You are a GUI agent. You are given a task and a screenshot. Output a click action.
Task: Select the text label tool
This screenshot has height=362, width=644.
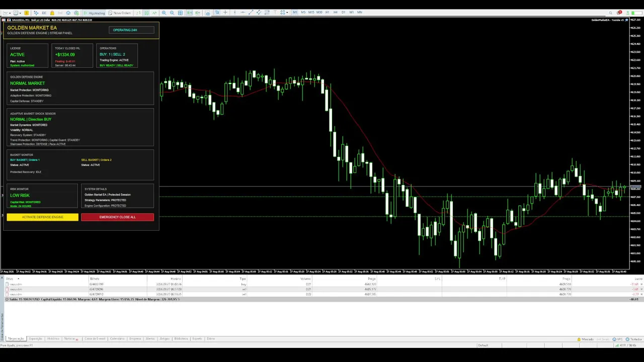pyautogui.click(x=275, y=13)
